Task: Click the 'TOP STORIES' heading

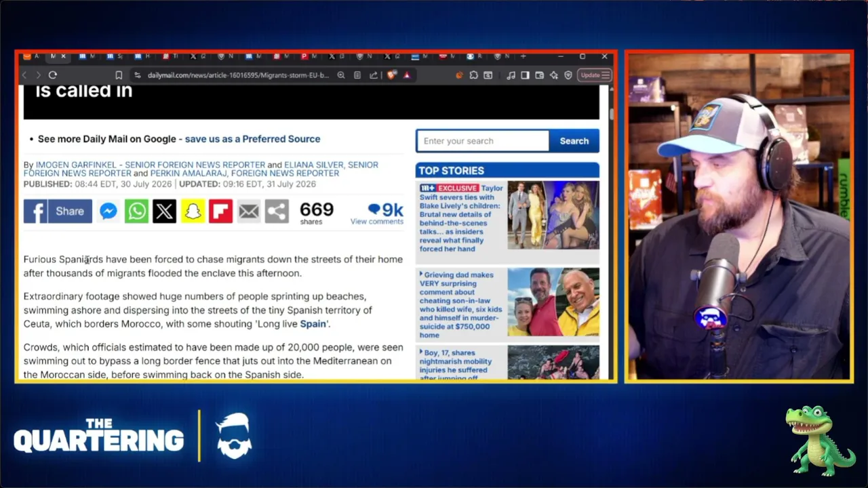Action: [451, 171]
